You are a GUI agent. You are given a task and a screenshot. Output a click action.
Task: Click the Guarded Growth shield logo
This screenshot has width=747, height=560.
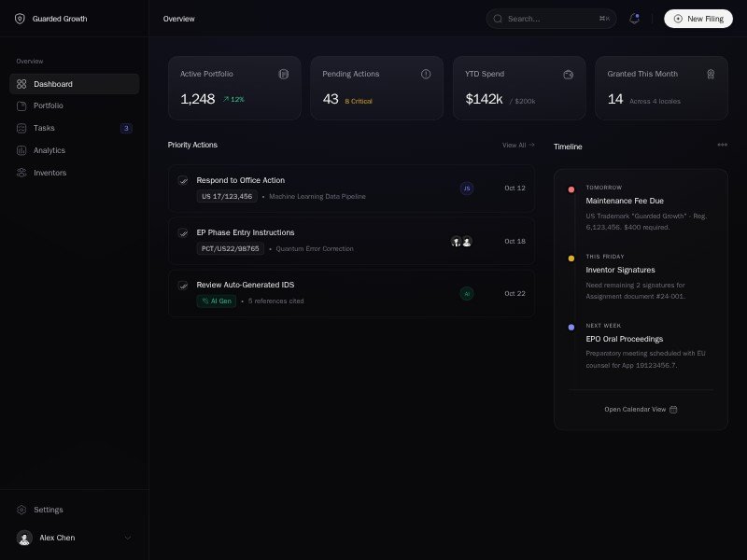pyautogui.click(x=20, y=19)
